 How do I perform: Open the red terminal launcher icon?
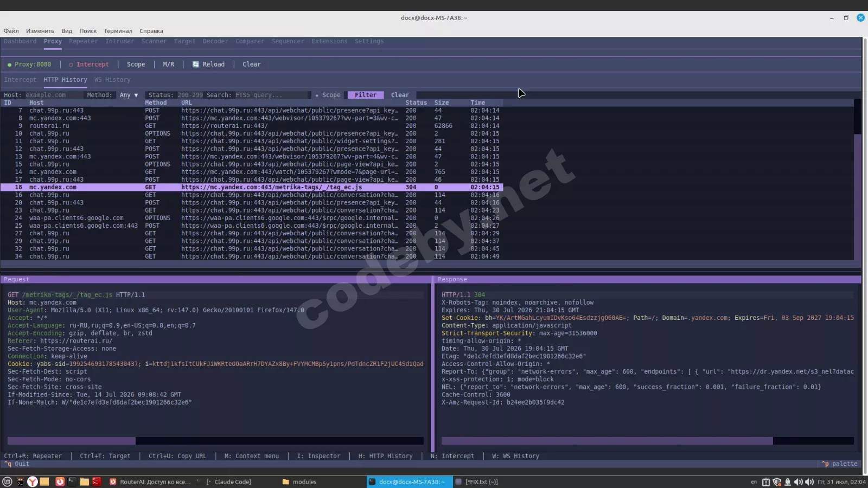point(96,481)
